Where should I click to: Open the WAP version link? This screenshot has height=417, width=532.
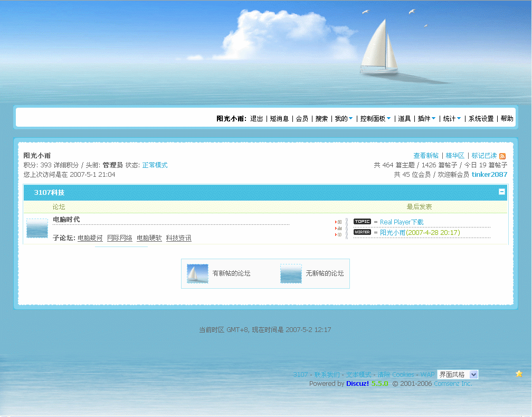(x=427, y=375)
